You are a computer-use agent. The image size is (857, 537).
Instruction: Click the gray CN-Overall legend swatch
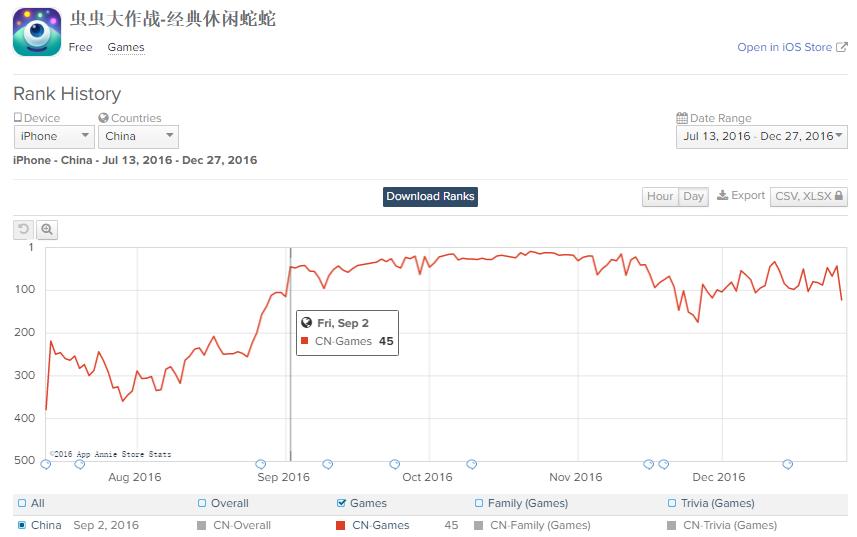[x=202, y=526]
